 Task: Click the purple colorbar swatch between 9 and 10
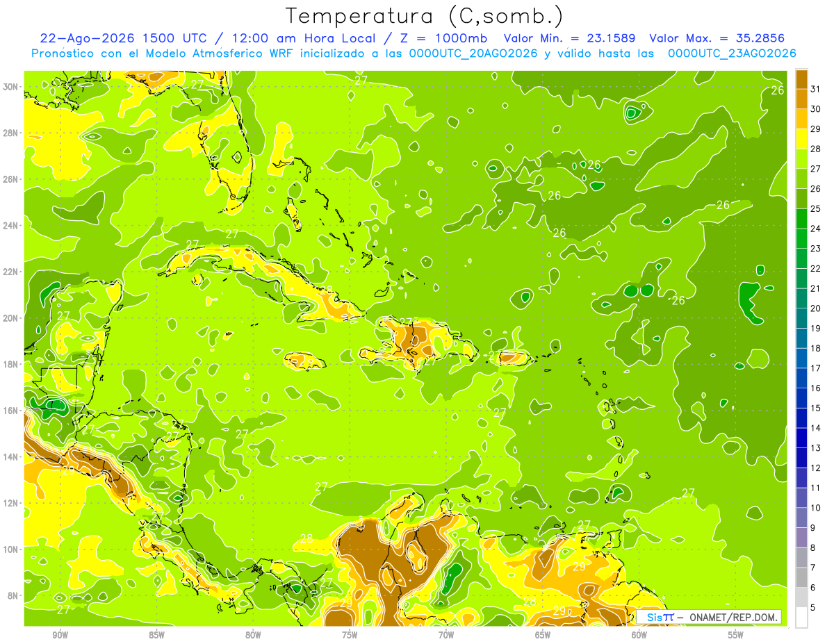801,518
